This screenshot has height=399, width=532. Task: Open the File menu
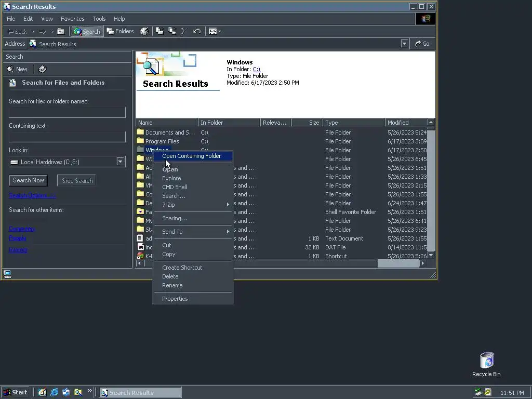[x=11, y=19]
